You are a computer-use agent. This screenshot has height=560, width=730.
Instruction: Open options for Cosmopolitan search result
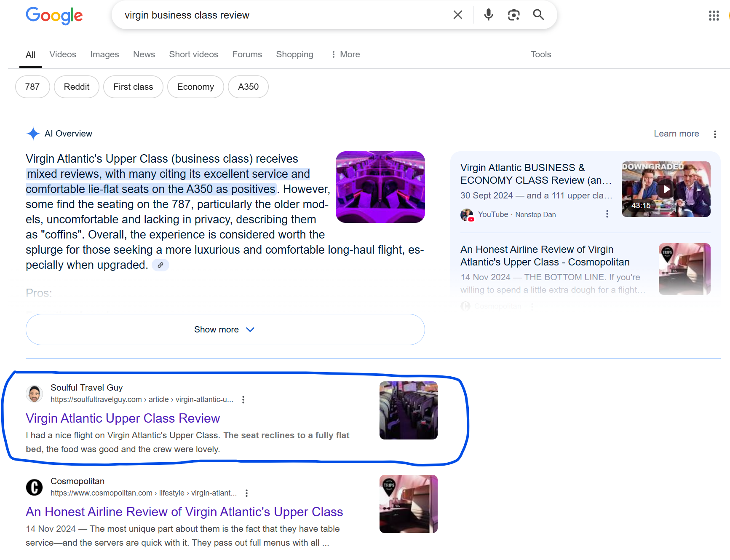pos(246,493)
